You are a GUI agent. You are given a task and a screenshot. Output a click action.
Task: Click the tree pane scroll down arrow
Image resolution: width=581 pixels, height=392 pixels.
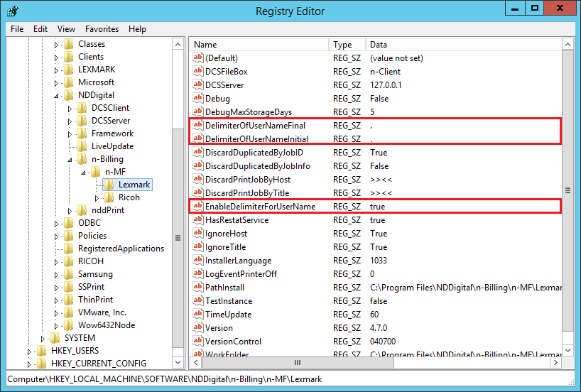tap(178, 362)
